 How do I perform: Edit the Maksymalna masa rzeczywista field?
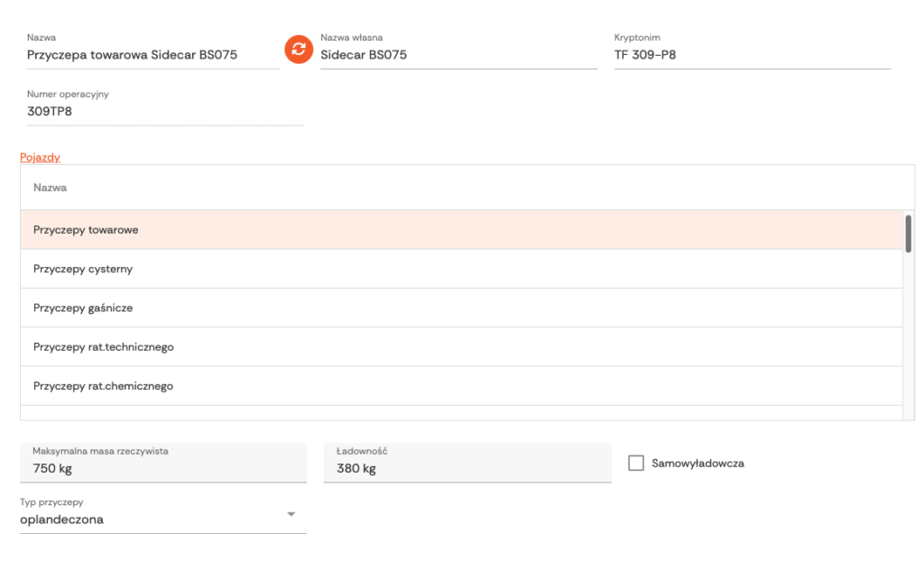click(162, 469)
